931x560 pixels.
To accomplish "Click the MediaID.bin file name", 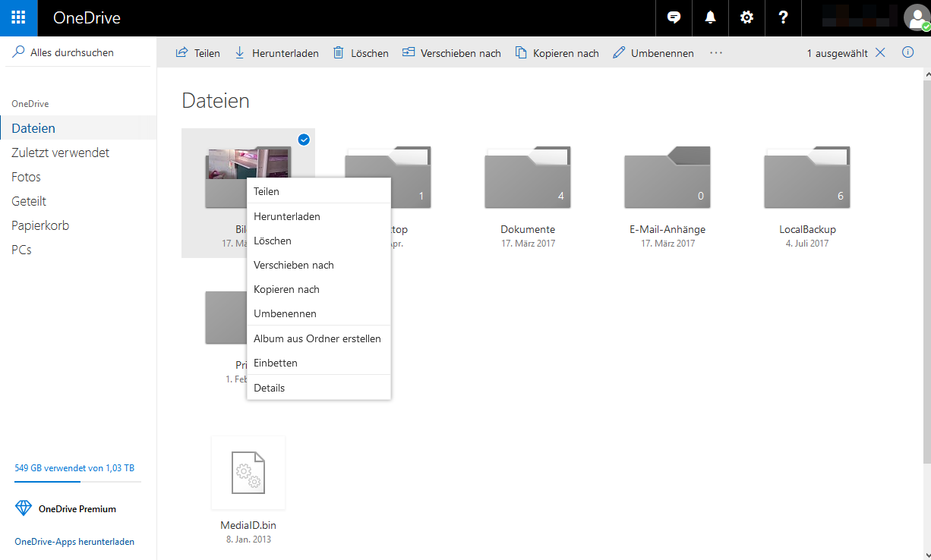I will click(248, 525).
